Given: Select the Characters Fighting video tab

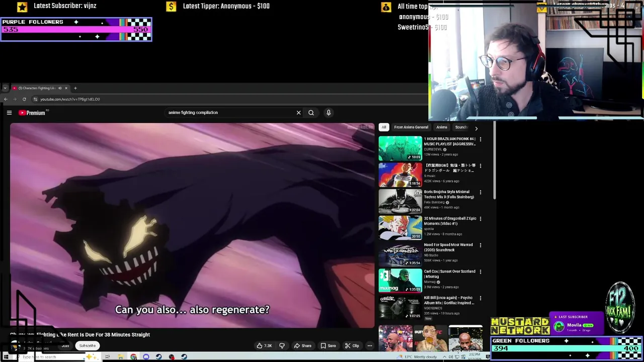Looking at the screenshot, I should point(39,88).
